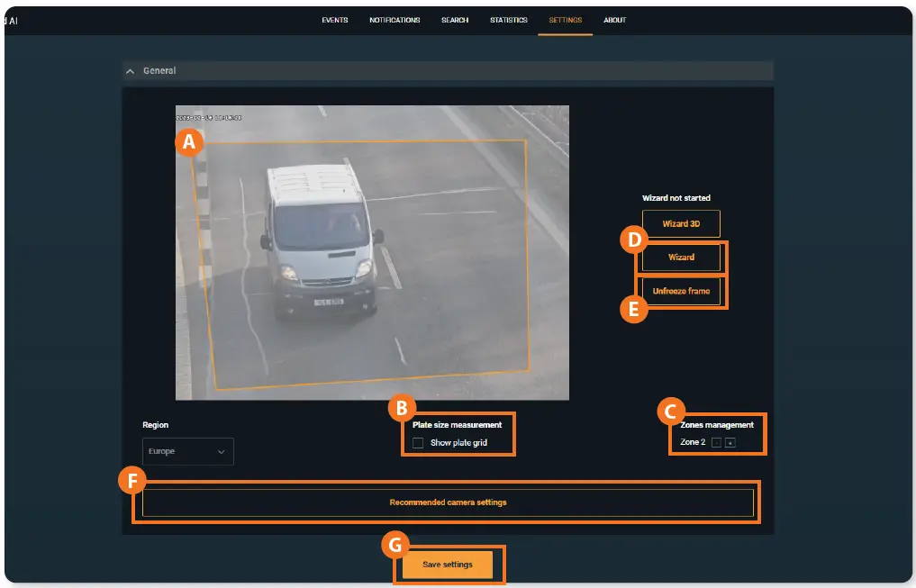
Task: Click the minus button next to Zone 2
Action: pos(716,442)
